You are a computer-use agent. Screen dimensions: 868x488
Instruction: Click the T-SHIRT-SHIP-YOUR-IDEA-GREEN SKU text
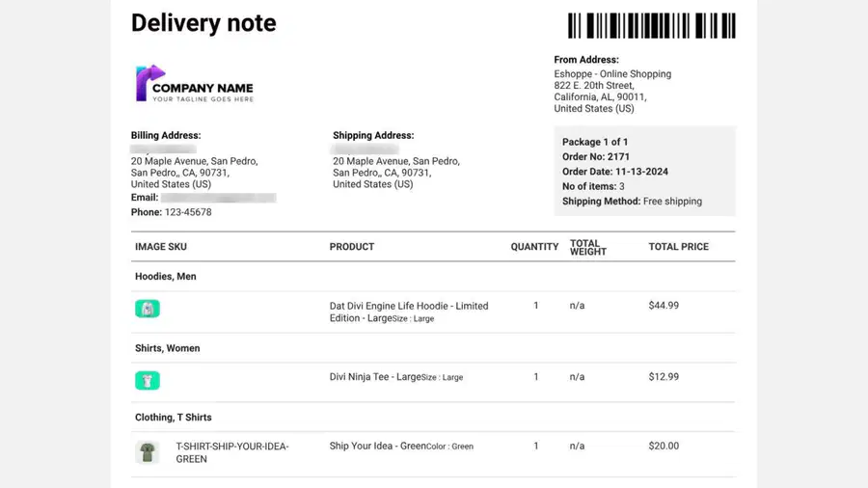(x=231, y=452)
